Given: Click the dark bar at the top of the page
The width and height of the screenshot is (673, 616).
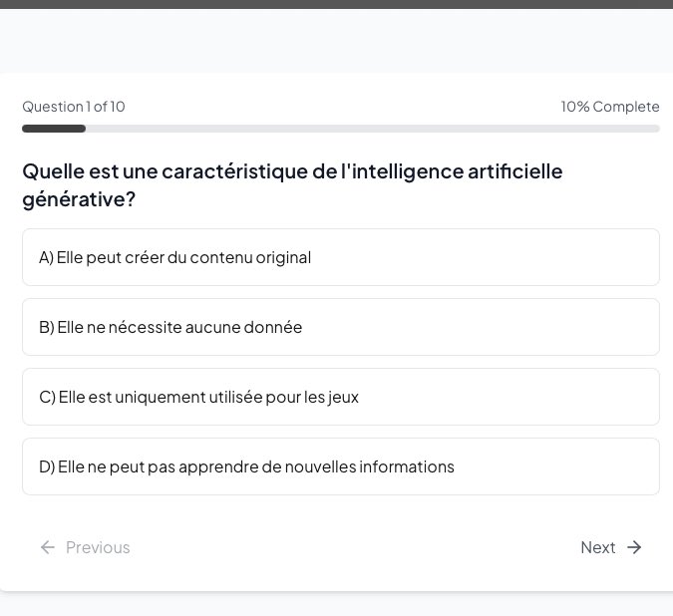Looking at the screenshot, I should point(336,4).
